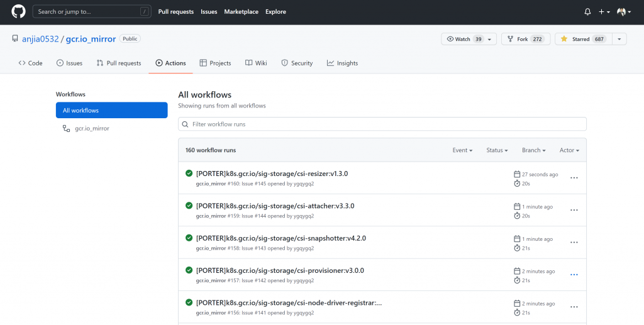
Task: Open Issues in top navigation bar
Action: 209,11
